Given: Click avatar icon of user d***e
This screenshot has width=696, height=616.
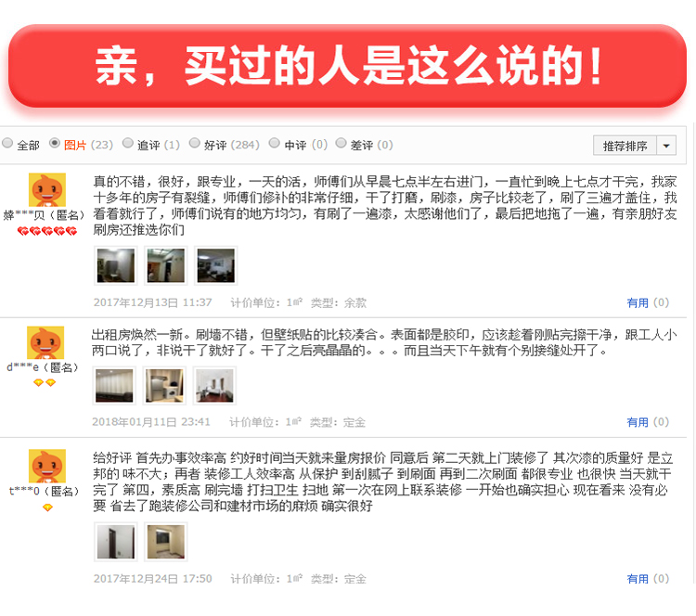Looking at the screenshot, I should (x=45, y=342).
